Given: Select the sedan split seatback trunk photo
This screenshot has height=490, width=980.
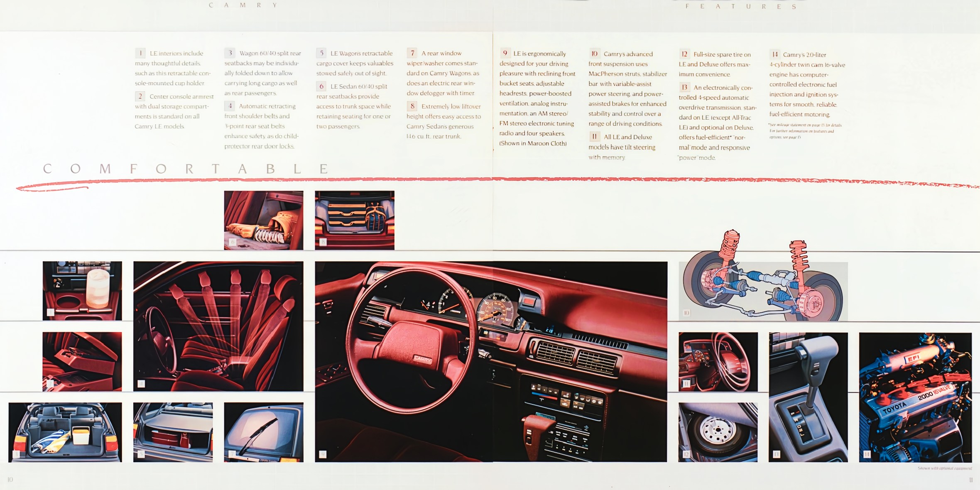Looking at the screenshot, I should click(x=264, y=220).
